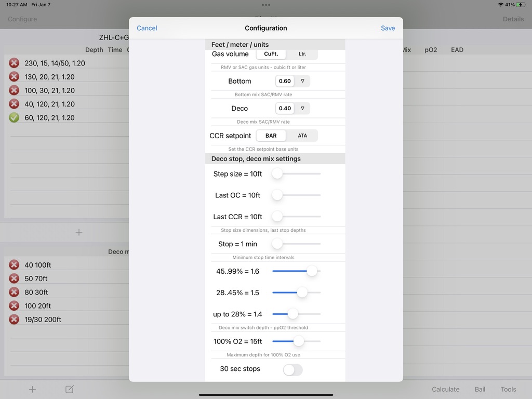Screen dimensions: 532x399
Task: Click the ZHL-C+G algorithm label
Action: 114,37
